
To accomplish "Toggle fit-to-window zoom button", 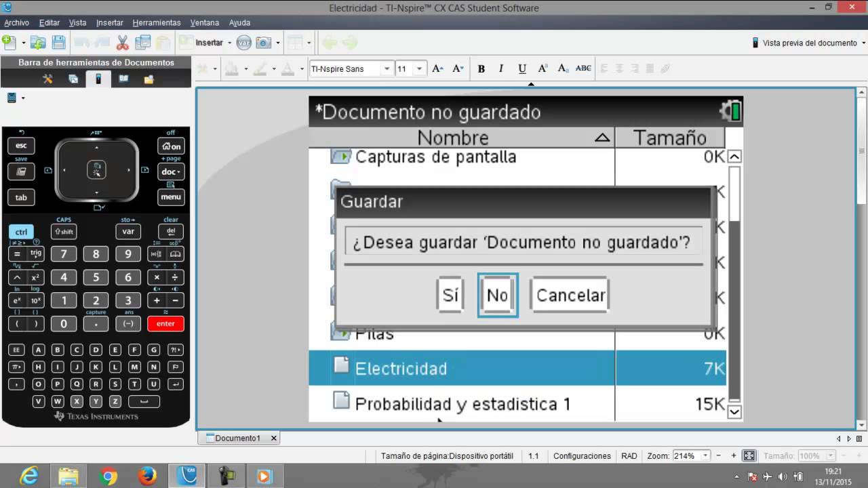I will tap(749, 456).
